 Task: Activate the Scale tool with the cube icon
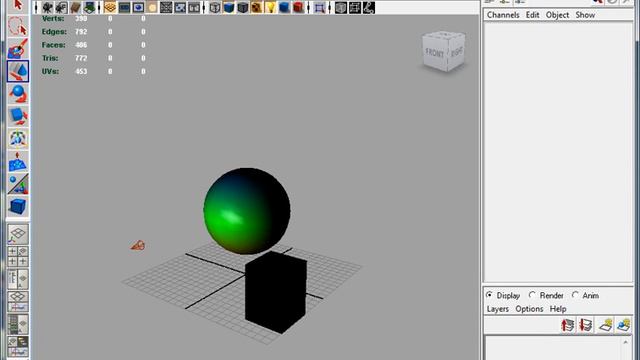18,116
